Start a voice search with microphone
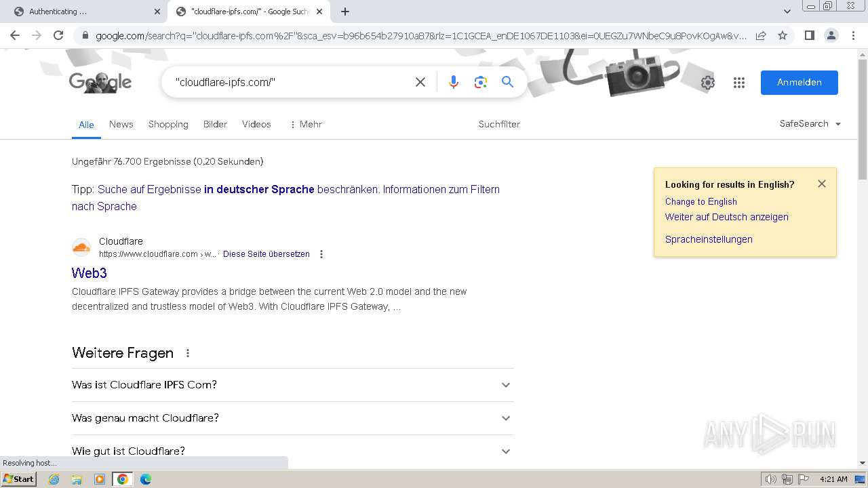 click(454, 82)
